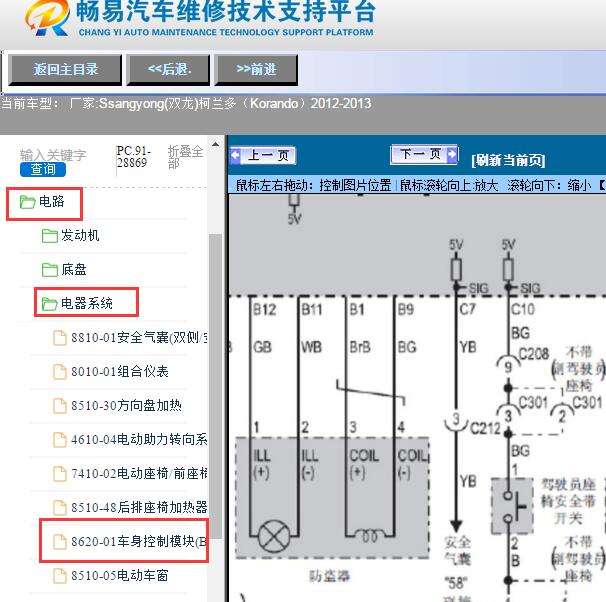Click the 返回主目录 button
The image size is (606, 602).
click(65, 70)
